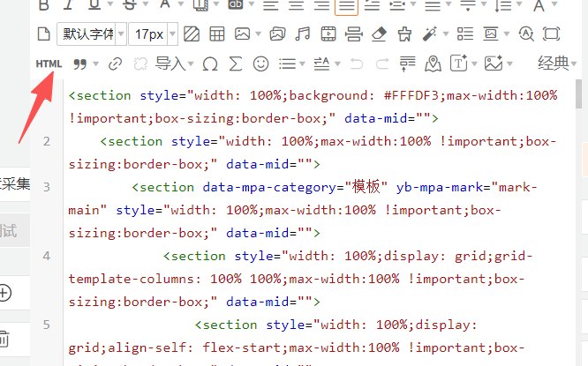Toggle bold text formatting
Image resolution: width=588 pixels, height=366 pixels.
44,5
